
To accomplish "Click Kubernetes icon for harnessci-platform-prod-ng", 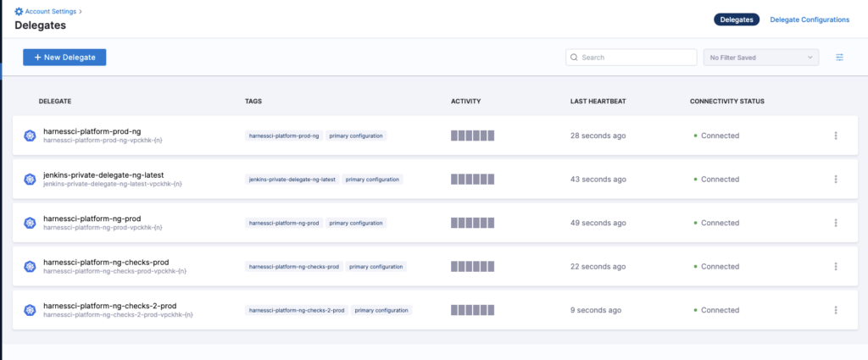I will coord(30,136).
